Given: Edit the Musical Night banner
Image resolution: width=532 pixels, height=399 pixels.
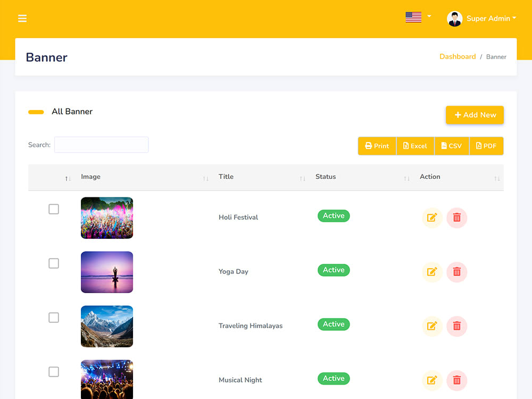Looking at the screenshot, I should click(x=432, y=380).
